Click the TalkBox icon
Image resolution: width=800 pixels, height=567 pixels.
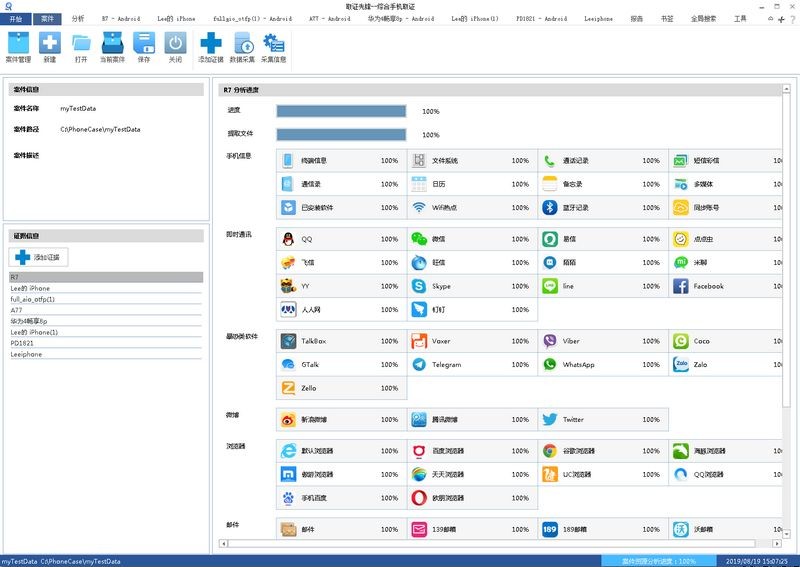point(288,341)
